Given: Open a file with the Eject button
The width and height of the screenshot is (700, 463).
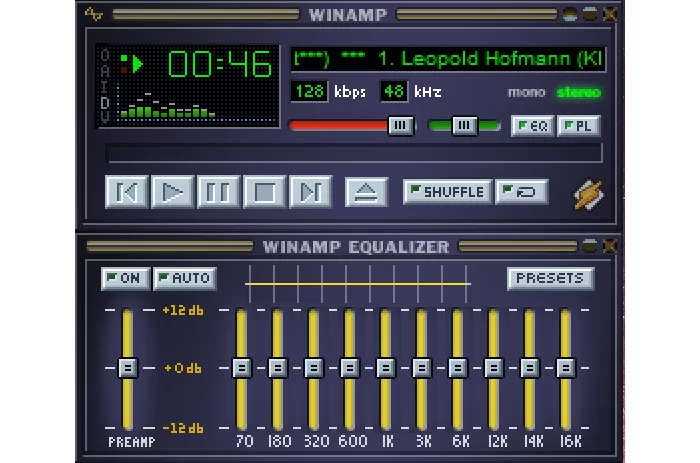Looking at the screenshot, I should 366,192.
